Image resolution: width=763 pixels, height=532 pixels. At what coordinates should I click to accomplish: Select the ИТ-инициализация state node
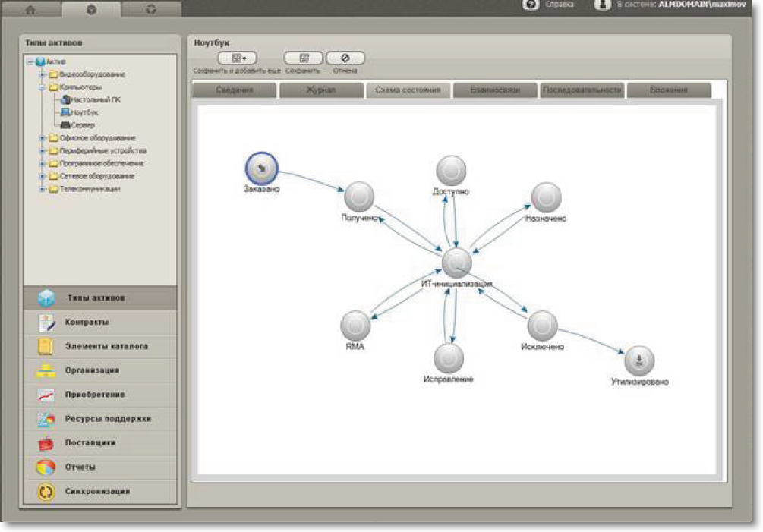[456, 263]
